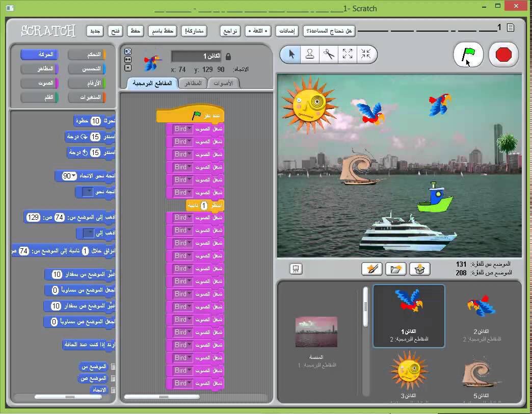The height and width of the screenshot is (414, 532).
Task: Click the current sprite preview parrot image
Action: click(152, 62)
